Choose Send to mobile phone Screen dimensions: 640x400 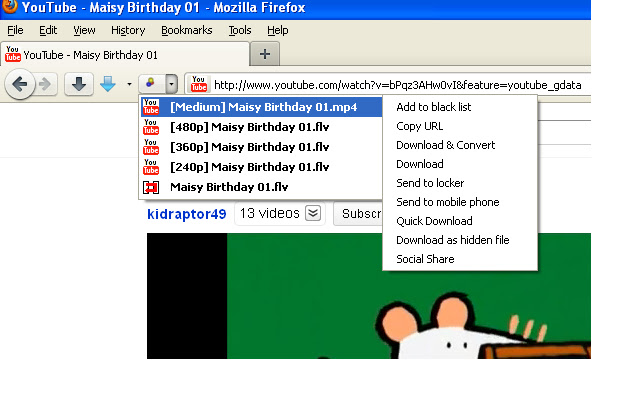(x=460, y=202)
